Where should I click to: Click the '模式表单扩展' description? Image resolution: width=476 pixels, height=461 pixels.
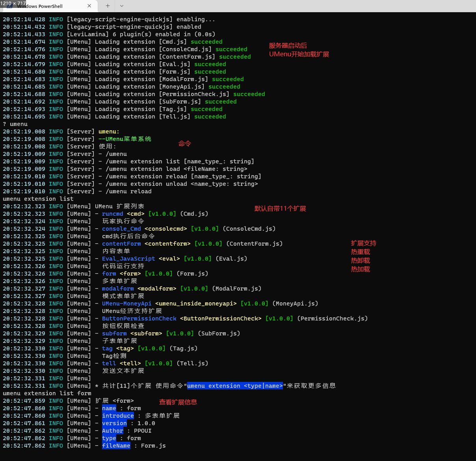click(123, 296)
